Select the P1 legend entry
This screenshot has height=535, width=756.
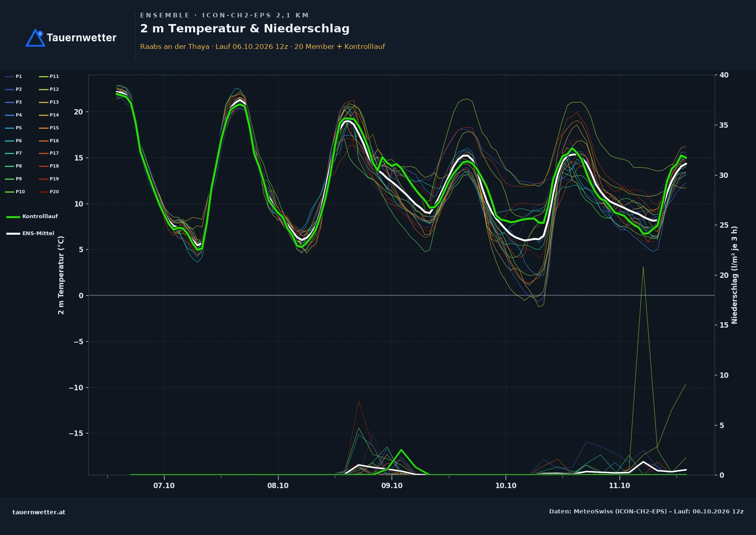14,76
